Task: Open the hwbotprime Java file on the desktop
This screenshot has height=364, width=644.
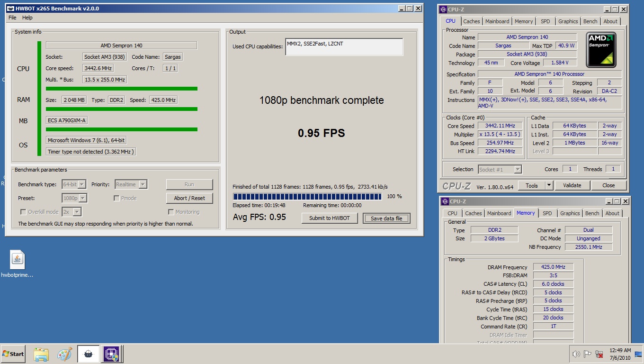Action: pos(18,264)
